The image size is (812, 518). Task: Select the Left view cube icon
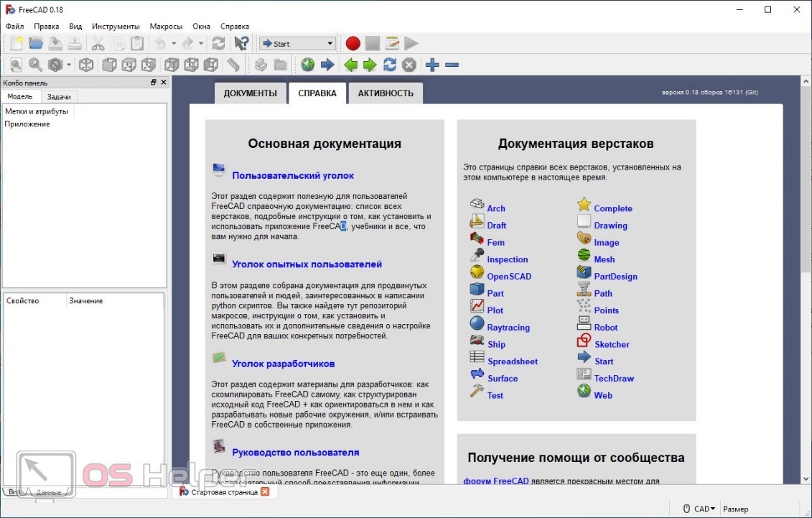211,65
